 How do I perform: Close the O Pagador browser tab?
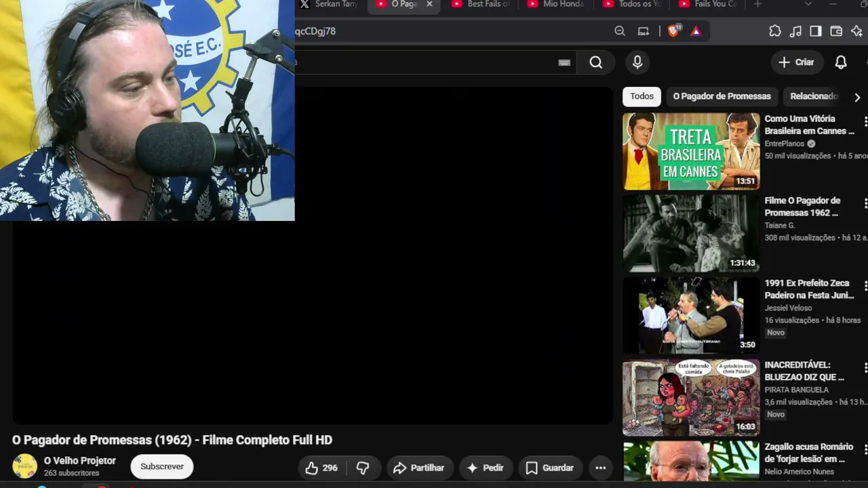click(429, 5)
